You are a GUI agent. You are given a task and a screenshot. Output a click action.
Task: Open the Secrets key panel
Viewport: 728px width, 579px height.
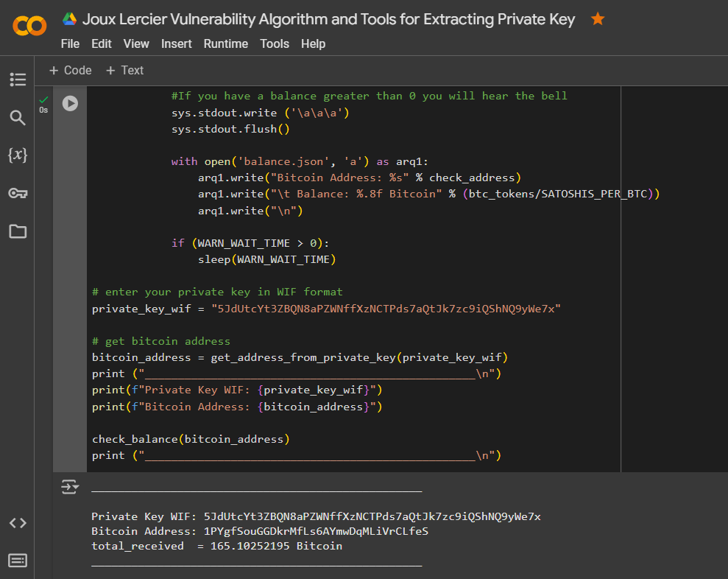(18, 193)
